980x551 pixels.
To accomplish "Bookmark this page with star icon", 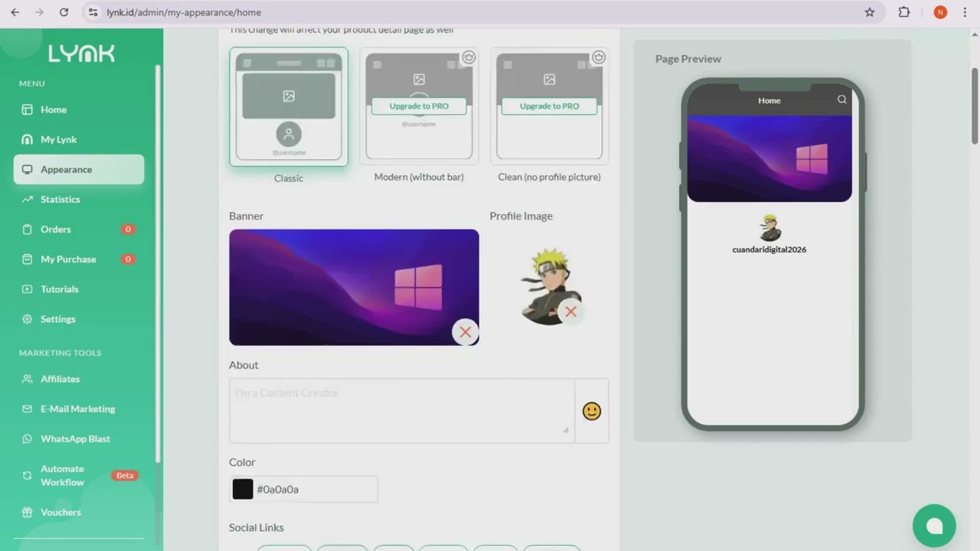I will tap(870, 12).
